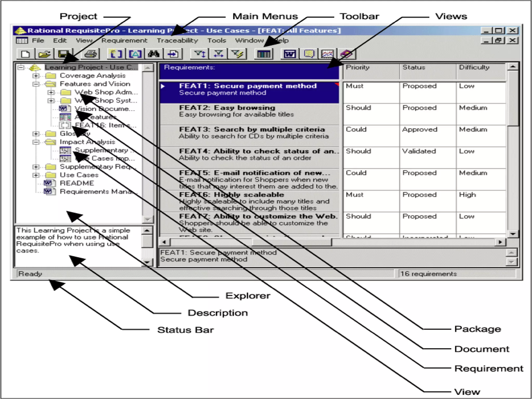Screen dimensions: 532x399
Task: Expand the Coverage Analysis folder
Action: click(36, 76)
